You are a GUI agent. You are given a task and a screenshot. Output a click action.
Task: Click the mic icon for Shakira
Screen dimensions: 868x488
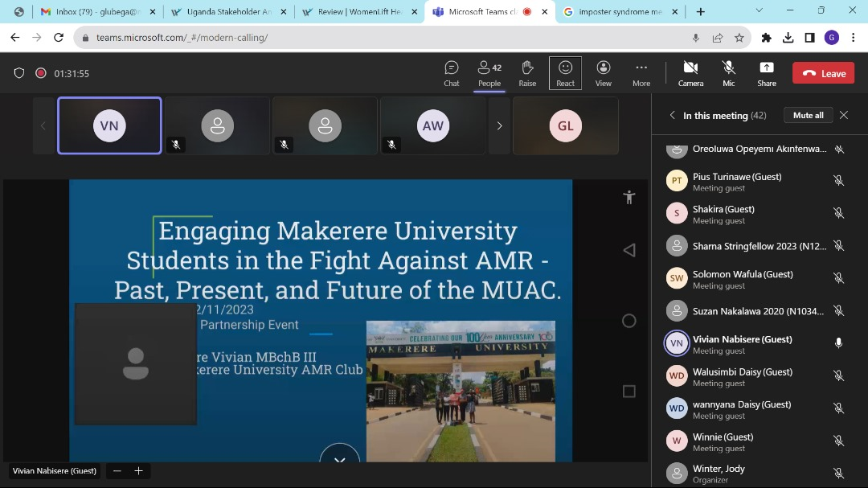[x=838, y=213]
